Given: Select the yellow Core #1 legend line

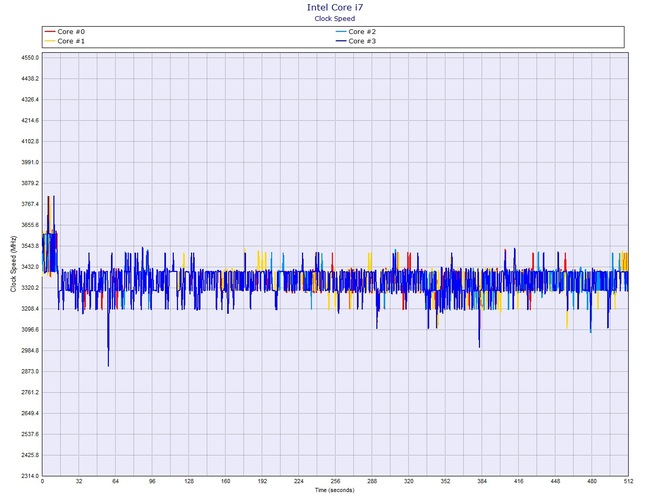Looking at the screenshot, I should tap(50, 41).
